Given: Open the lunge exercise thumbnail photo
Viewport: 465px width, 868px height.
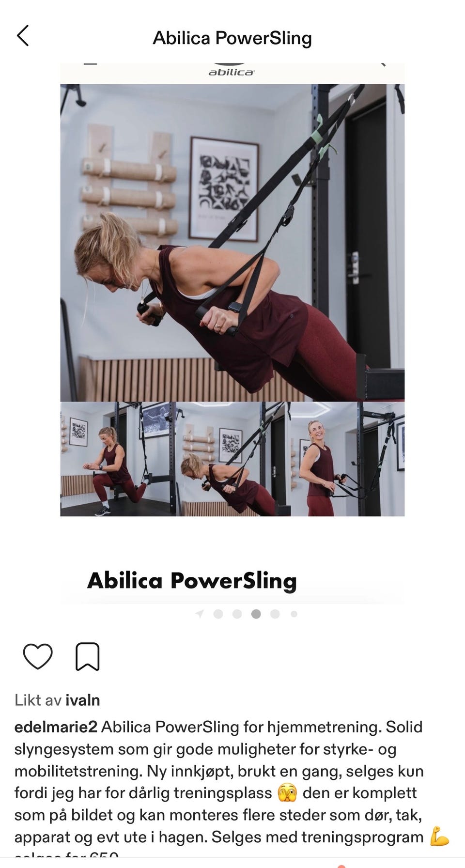Looking at the screenshot, I should tap(118, 459).
